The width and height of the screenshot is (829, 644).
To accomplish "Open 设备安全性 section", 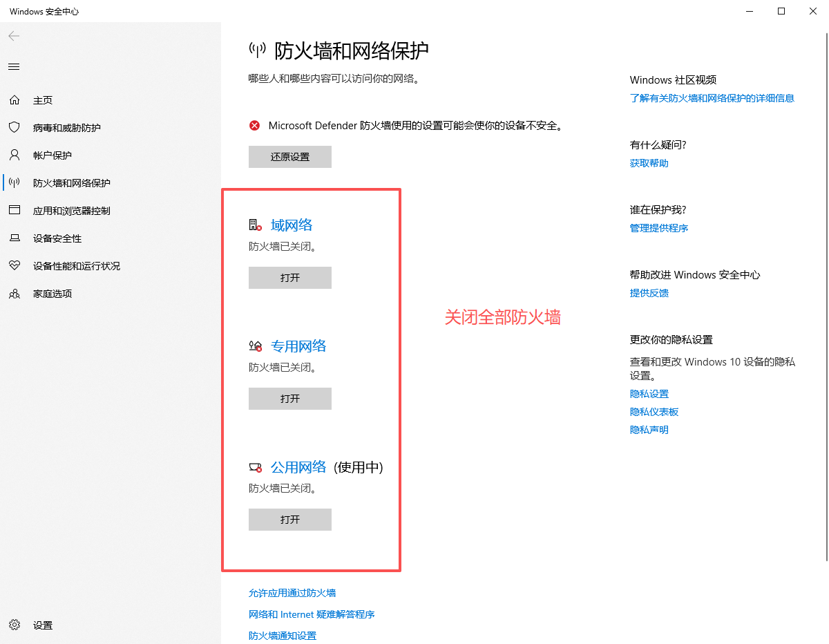I will coord(57,238).
